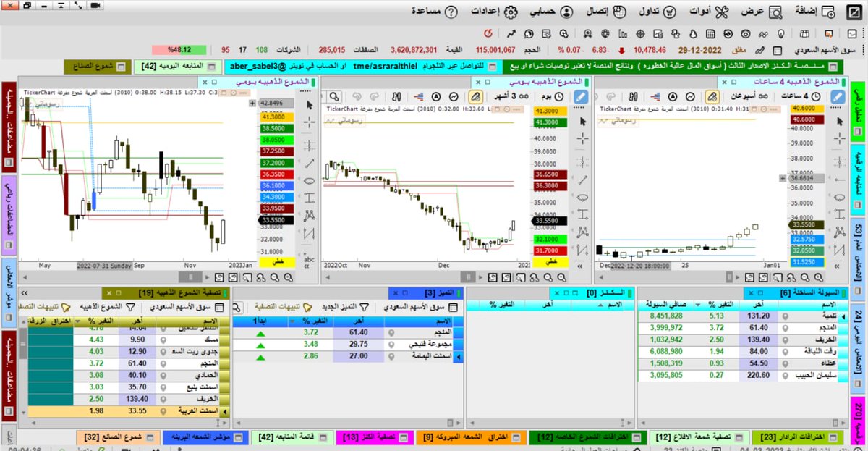
Task: Click the red refresh icon in toolbar
Action: point(488,33)
